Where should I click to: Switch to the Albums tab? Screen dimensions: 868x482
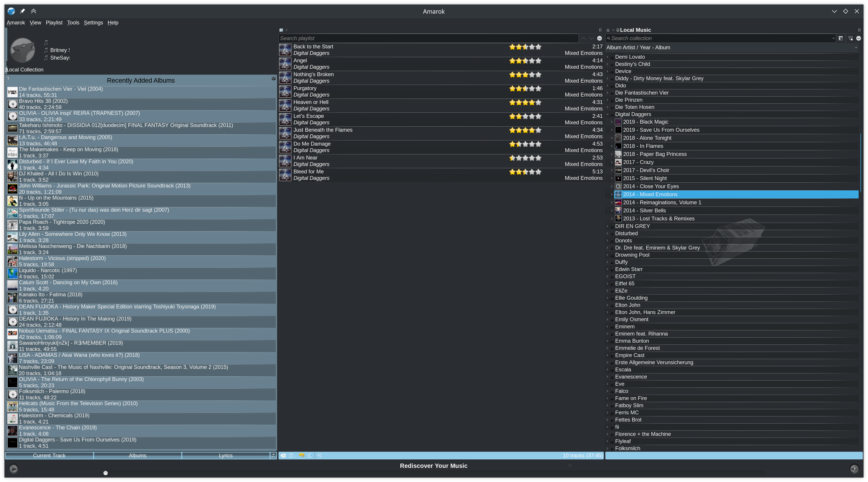pyautogui.click(x=138, y=456)
